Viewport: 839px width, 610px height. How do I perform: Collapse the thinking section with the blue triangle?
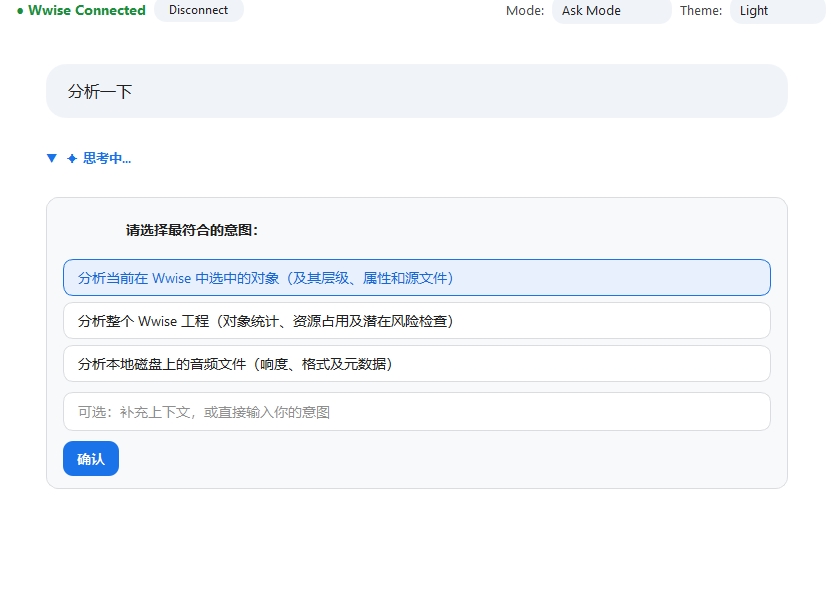[x=52, y=158]
